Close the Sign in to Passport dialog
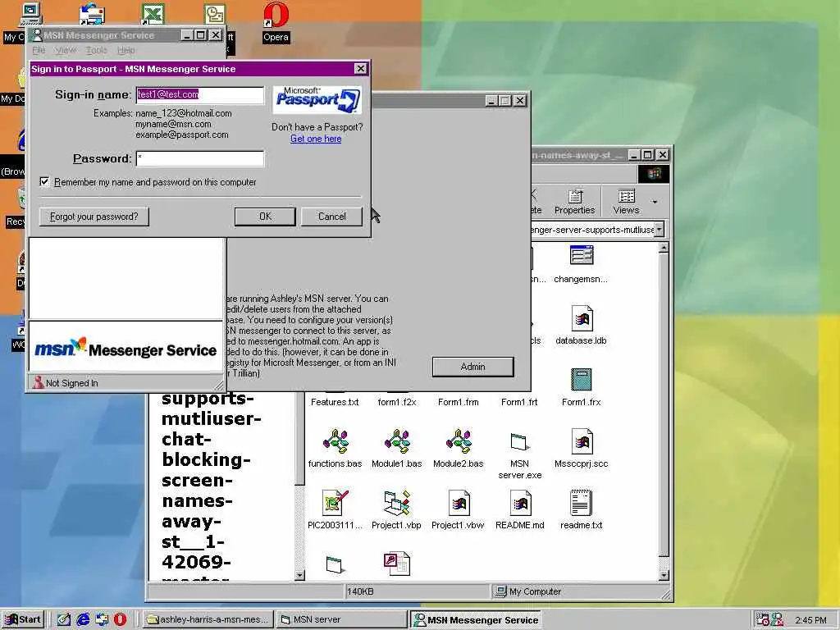The height and width of the screenshot is (630, 840). (x=361, y=69)
